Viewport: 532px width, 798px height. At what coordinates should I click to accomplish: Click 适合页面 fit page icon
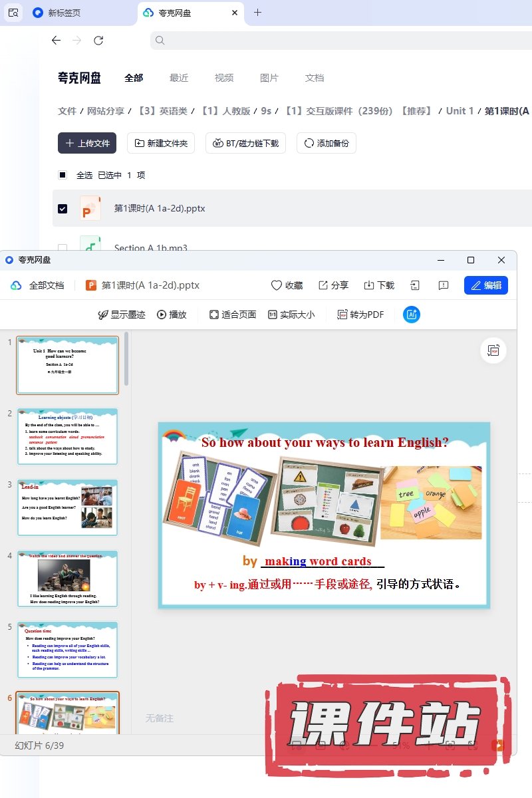point(214,315)
